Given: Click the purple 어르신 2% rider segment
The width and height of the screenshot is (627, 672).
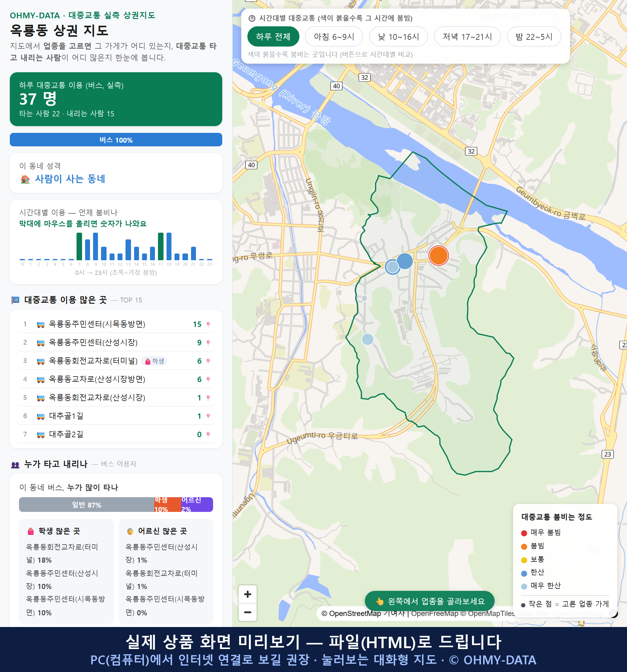Looking at the screenshot, I should (x=197, y=504).
